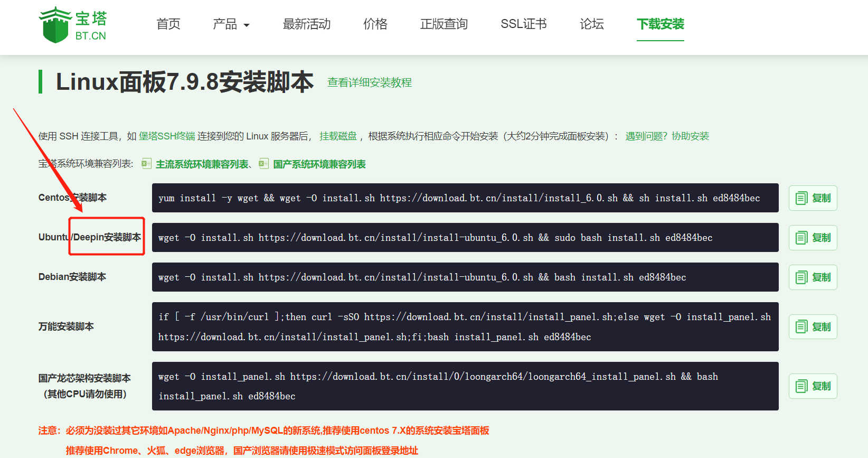This screenshot has width=868, height=458.
Task: Open the 堡塔SSH终端 link
Action: click(167, 136)
